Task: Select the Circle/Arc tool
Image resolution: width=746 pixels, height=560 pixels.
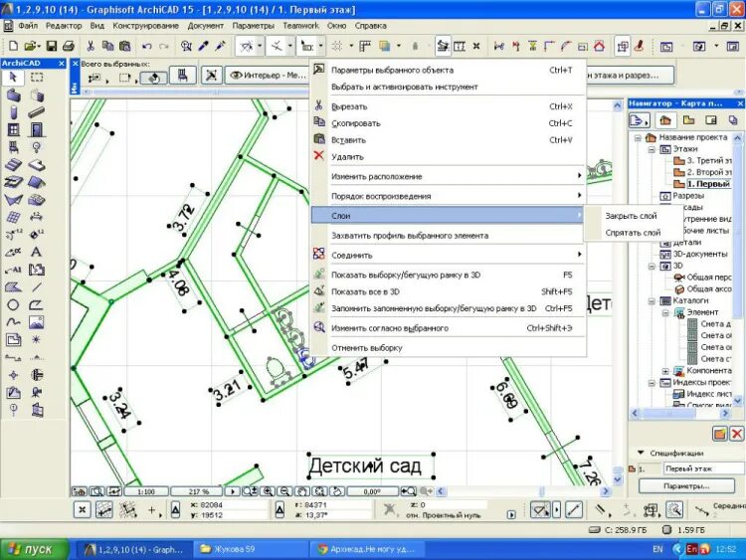Action: pos(13,305)
